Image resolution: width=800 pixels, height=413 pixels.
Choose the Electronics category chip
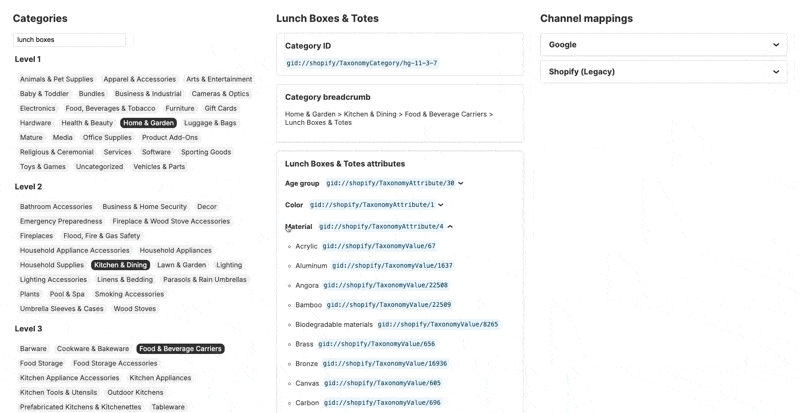tap(38, 108)
